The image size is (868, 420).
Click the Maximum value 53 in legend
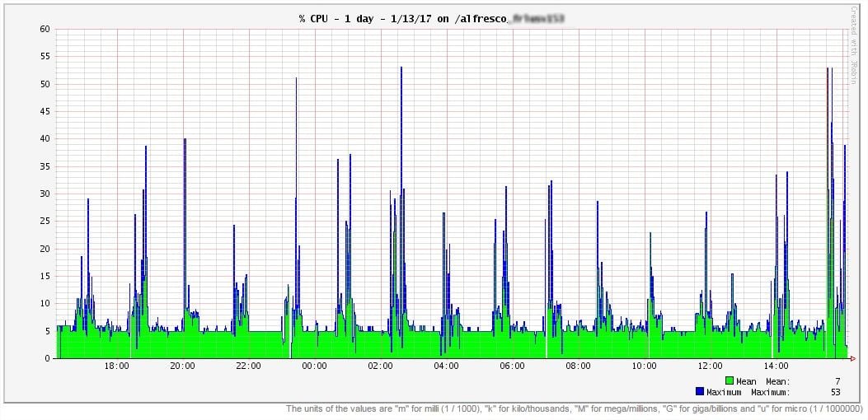(835, 392)
